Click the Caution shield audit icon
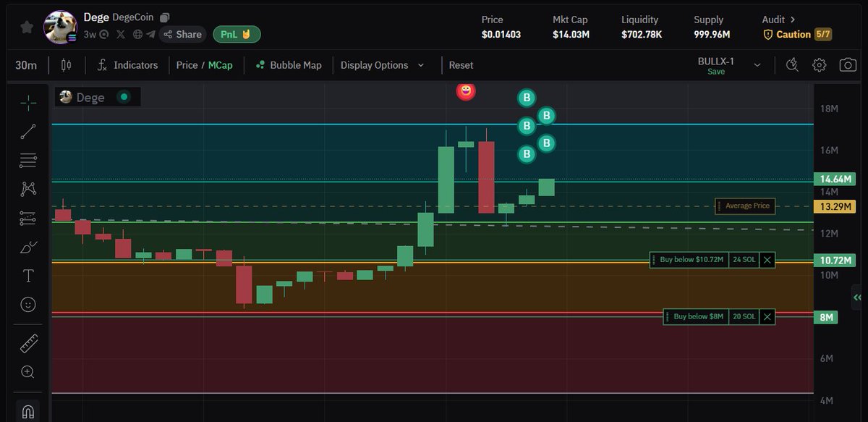The image size is (868, 422). [768, 34]
